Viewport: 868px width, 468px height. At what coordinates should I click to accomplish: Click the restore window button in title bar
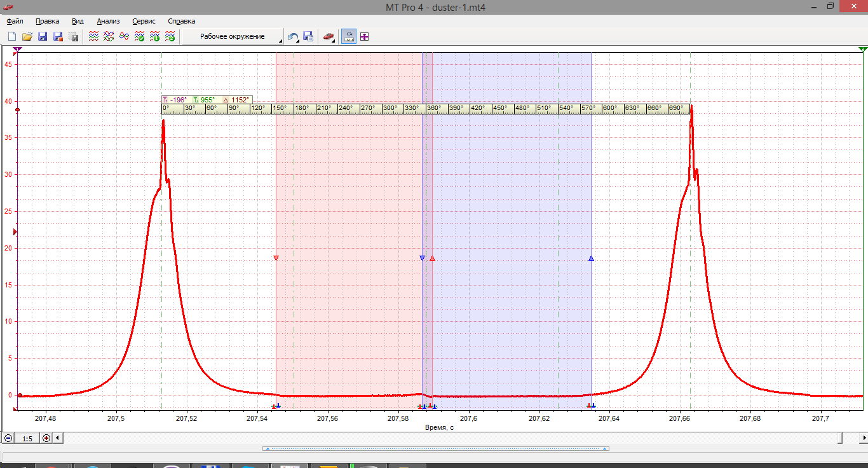click(831, 6)
